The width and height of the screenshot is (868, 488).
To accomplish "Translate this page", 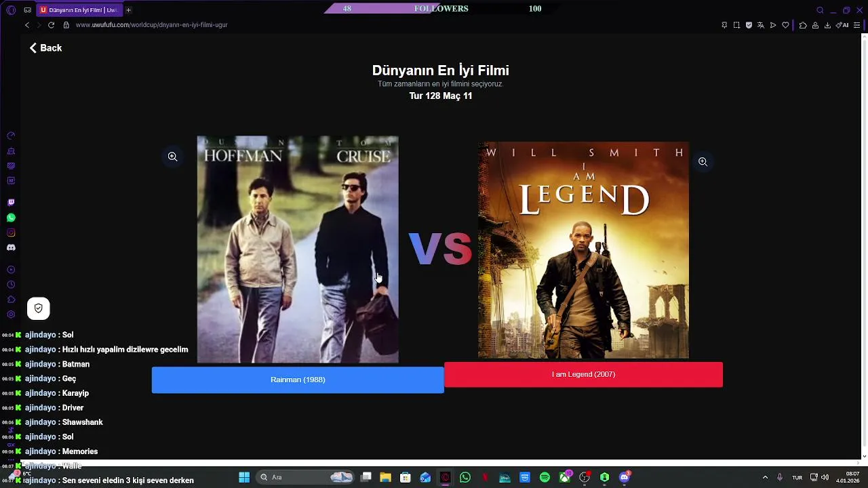I will [x=761, y=25].
